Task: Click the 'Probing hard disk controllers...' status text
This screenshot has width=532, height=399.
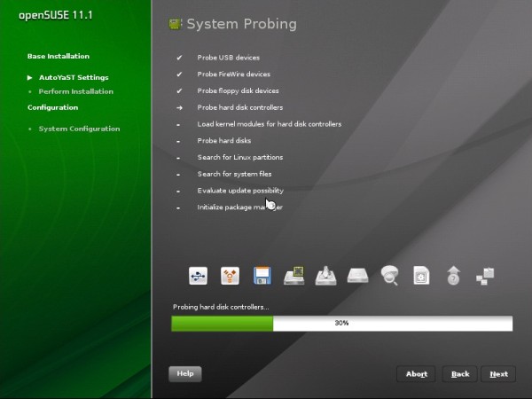Action: pos(221,307)
